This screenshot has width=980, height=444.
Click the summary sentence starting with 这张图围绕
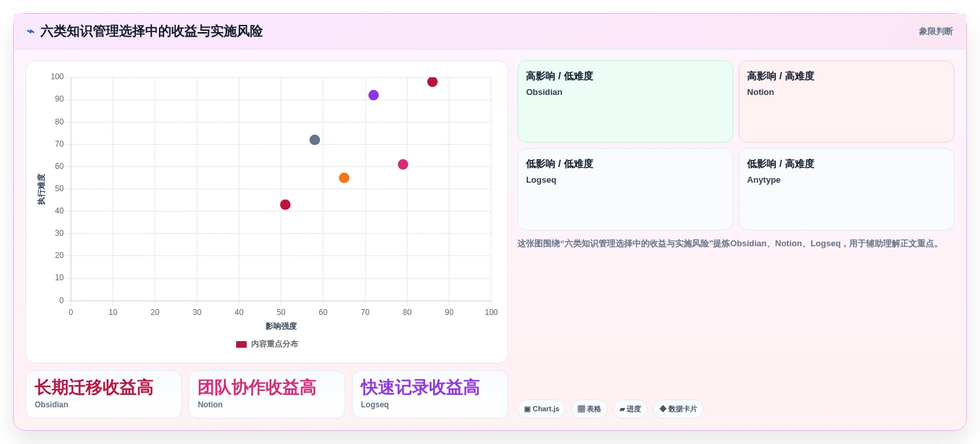tap(729, 244)
